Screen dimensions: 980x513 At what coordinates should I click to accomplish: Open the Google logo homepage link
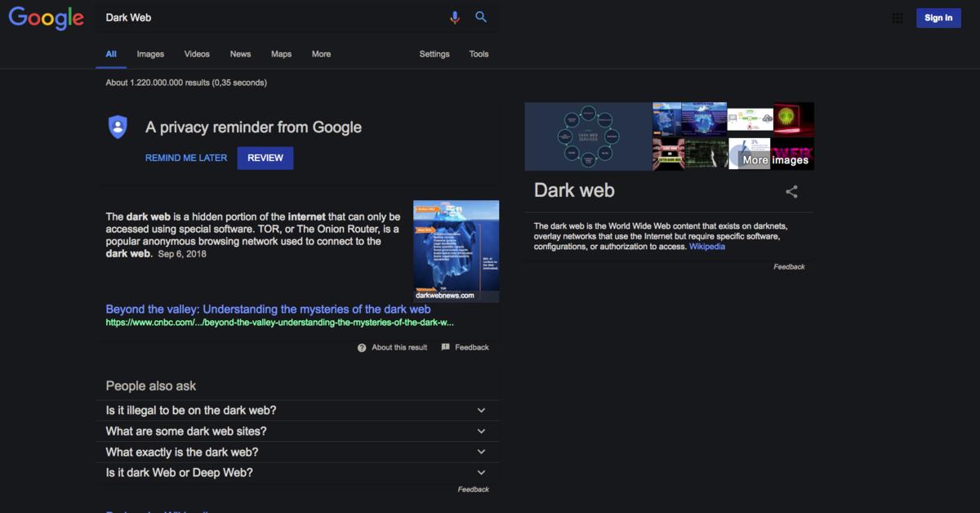pyautogui.click(x=47, y=18)
